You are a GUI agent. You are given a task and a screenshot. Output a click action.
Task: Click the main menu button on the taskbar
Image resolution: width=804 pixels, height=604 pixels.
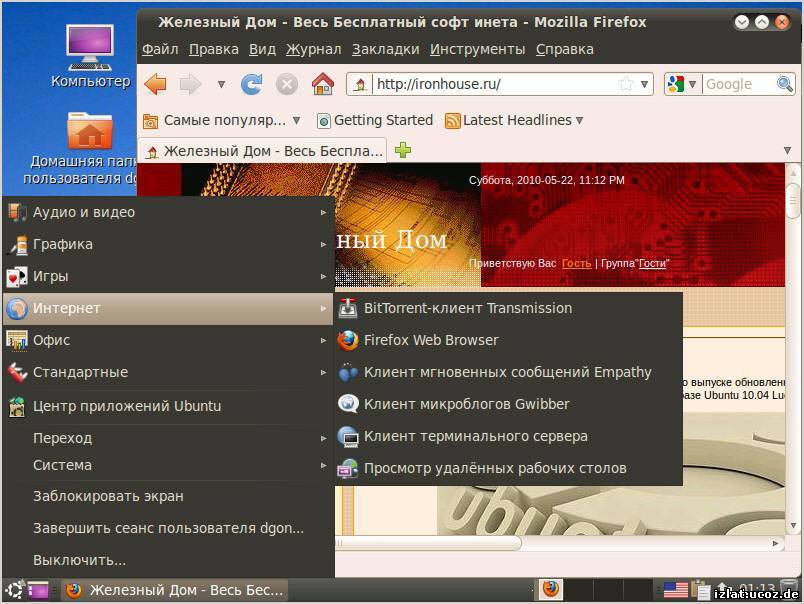click(14, 590)
